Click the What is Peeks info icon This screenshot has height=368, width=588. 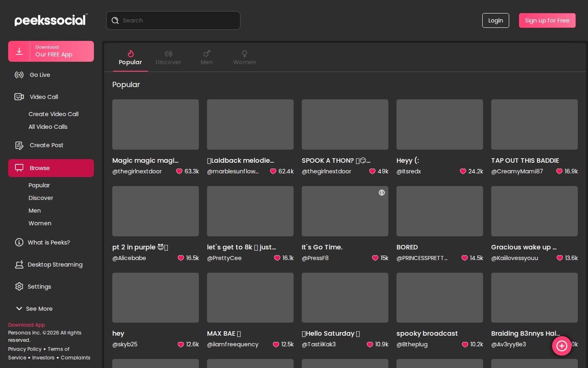point(19,242)
